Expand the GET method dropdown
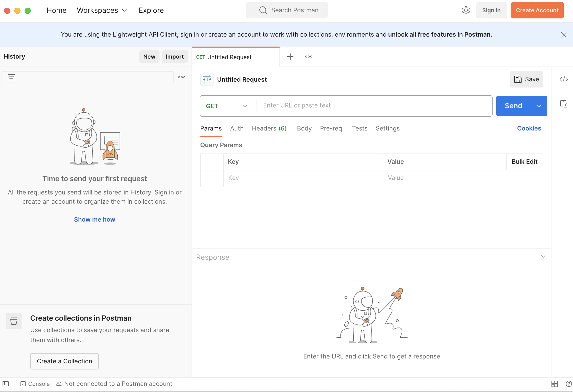573x392 pixels. tap(227, 106)
